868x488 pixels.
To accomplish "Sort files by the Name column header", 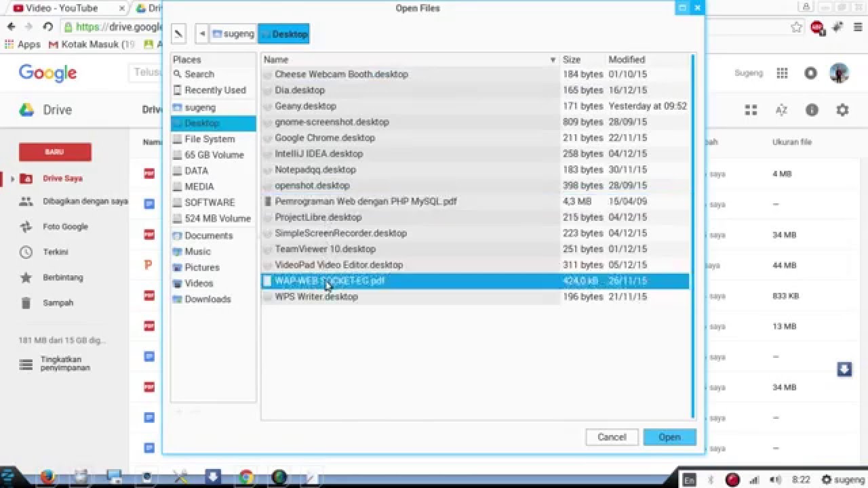I will click(x=410, y=60).
